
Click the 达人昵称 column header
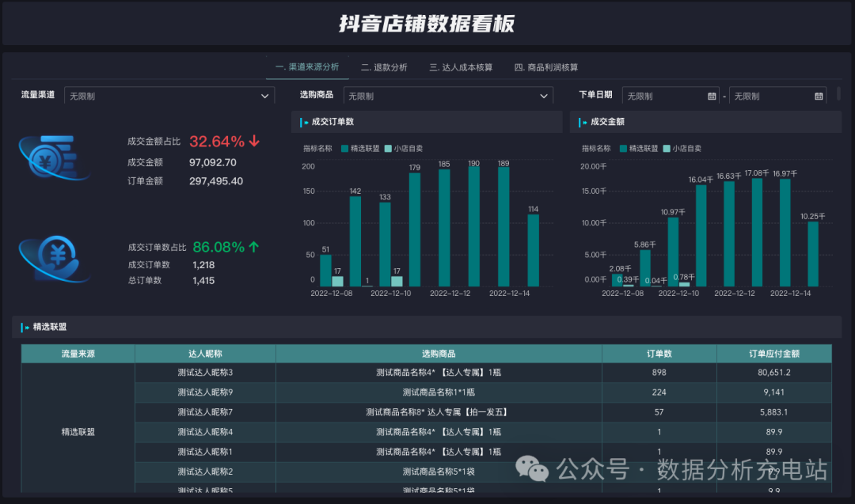coord(205,354)
